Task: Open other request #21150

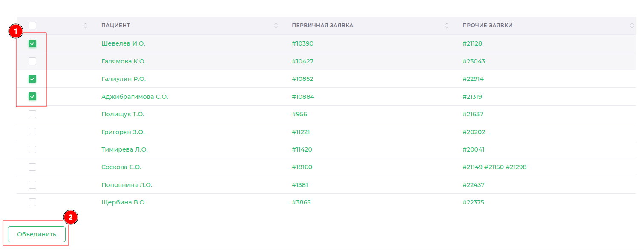Action: [x=494, y=167]
